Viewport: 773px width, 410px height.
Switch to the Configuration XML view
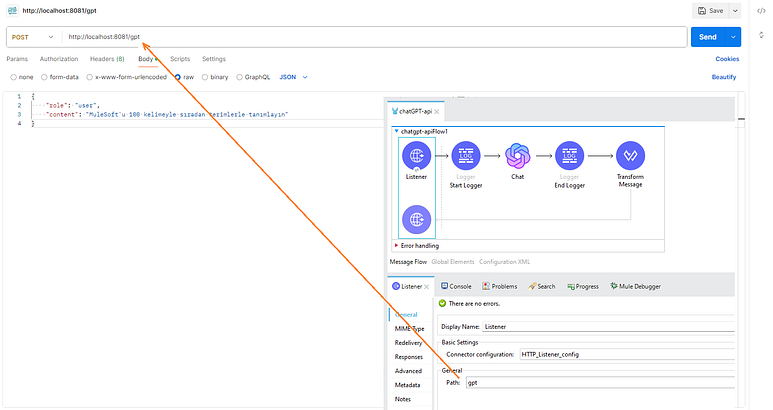tap(504, 262)
